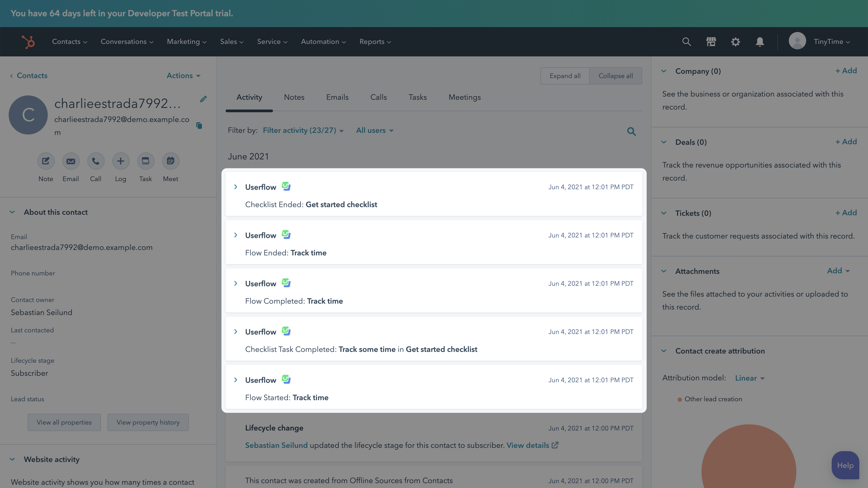This screenshot has width=868, height=488.
Task: Search the activity timeline with the magnifier
Action: (x=631, y=131)
